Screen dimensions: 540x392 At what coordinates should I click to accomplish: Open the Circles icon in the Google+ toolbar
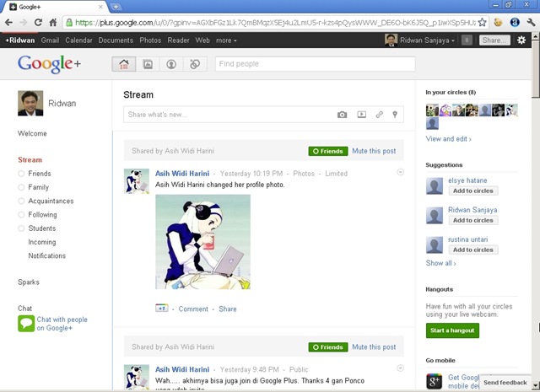click(x=195, y=64)
